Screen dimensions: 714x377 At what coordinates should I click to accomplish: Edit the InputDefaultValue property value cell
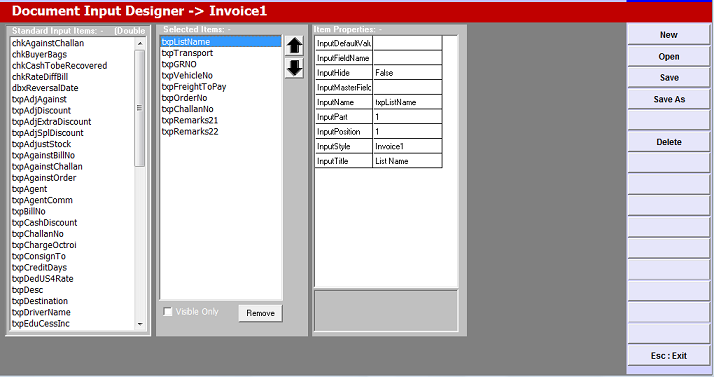point(407,43)
